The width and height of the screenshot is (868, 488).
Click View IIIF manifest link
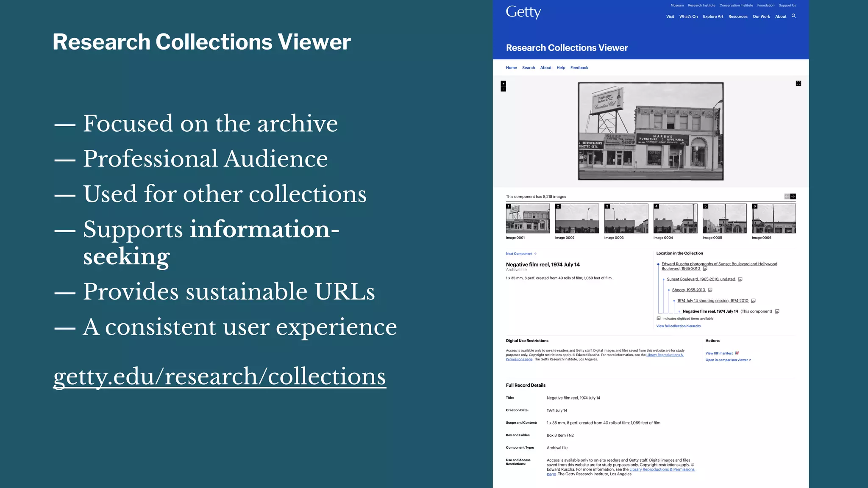coord(719,353)
